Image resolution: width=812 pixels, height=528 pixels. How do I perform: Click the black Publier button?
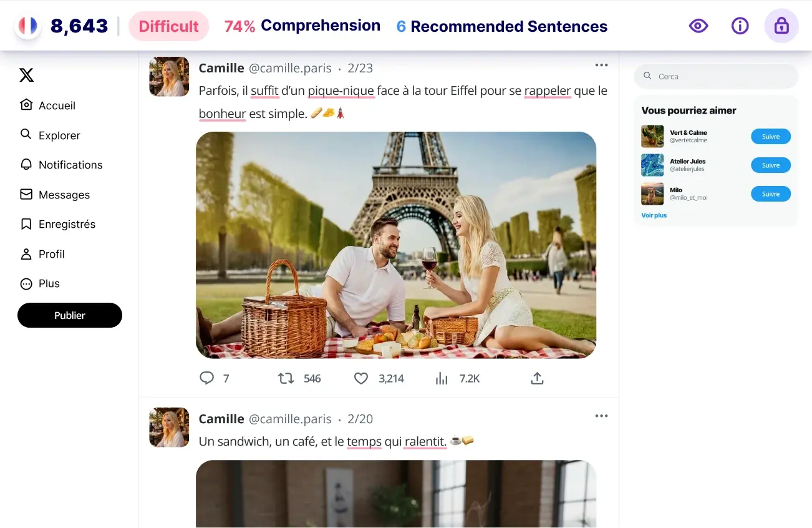coord(70,315)
